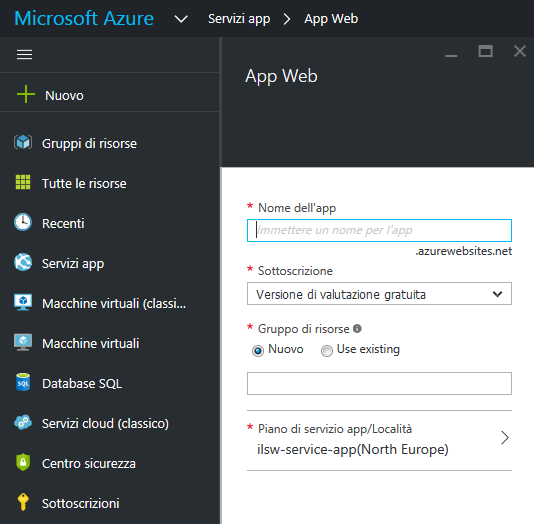
Task: Click the Macchine virtuali monitor icon
Action: coord(23,342)
